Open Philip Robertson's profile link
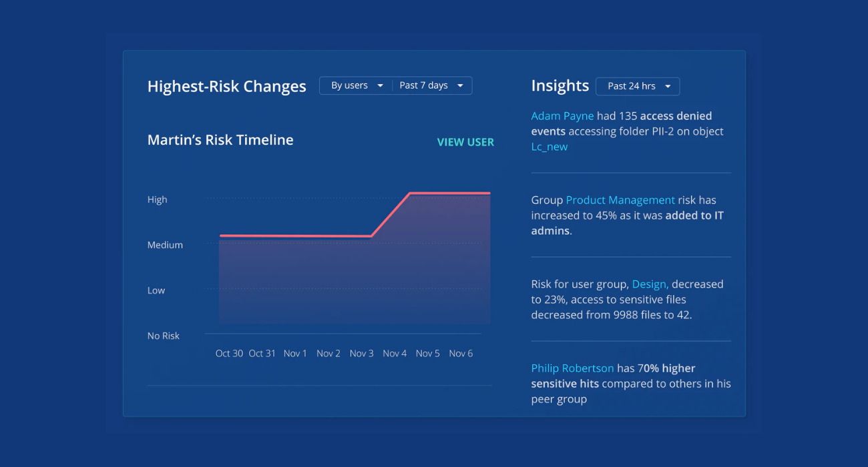Image resolution: width=868 pixels, height=467 pixels. (x=572, y=368)
